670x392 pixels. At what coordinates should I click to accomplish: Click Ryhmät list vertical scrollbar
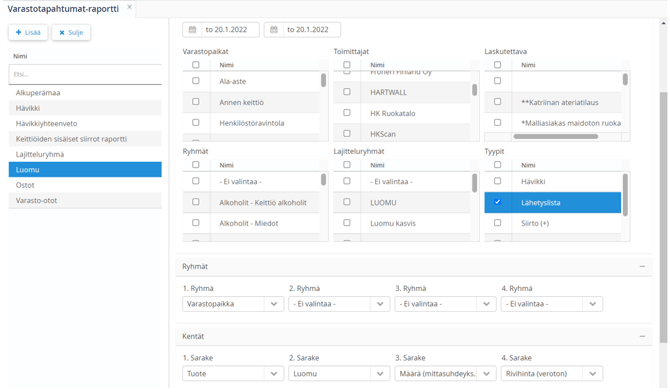pos(323,180)
